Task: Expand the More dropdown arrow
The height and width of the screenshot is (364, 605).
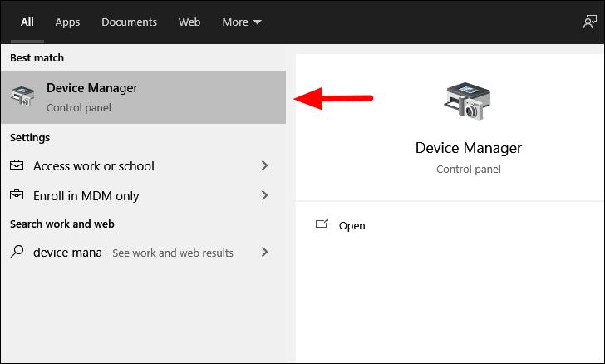Action: point(258,22)
